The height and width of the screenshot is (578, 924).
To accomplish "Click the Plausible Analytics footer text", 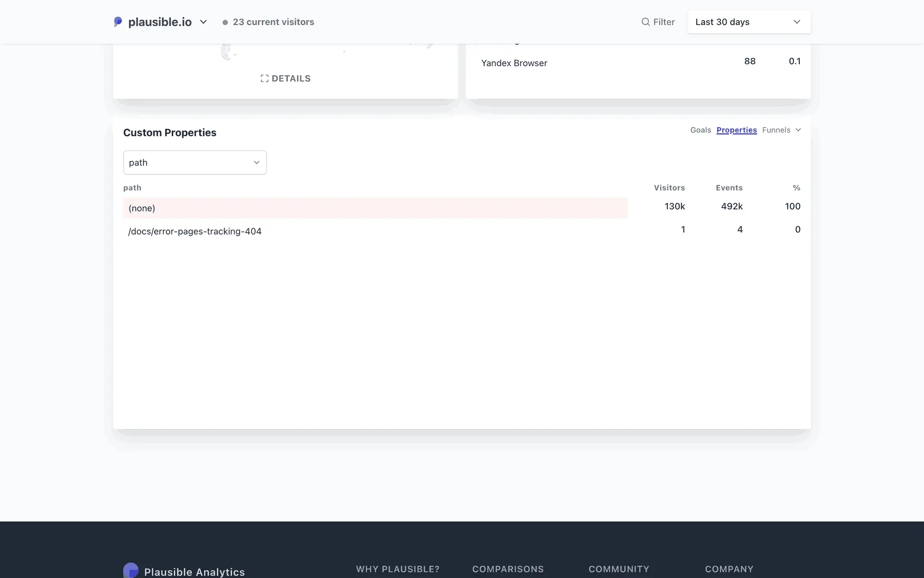I will pos(194,572).
